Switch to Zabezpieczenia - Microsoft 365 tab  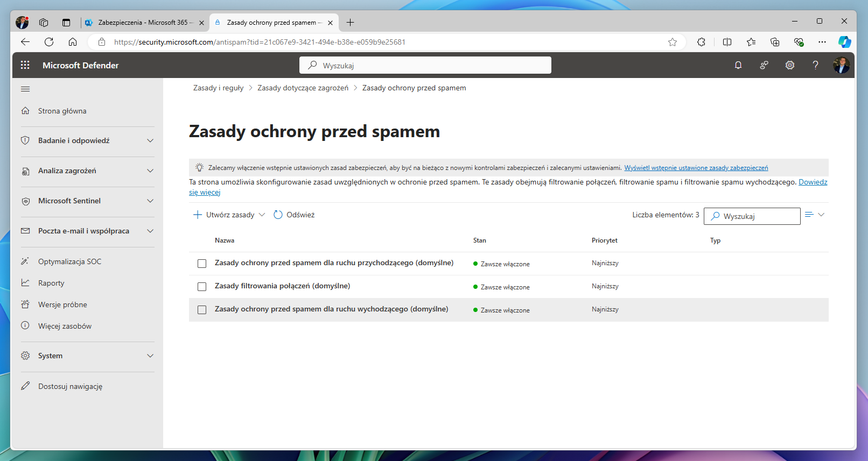click(144, 23)
